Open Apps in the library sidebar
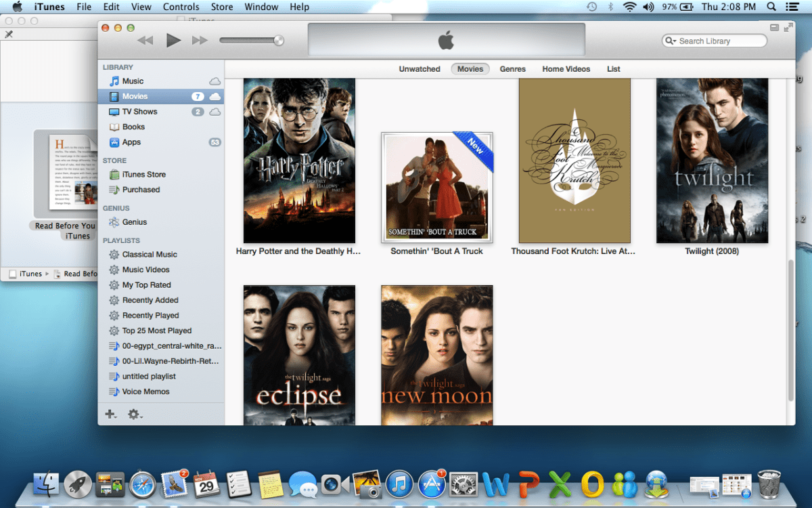Viewport: 812px width, 508px height. (x=131, y=142)
